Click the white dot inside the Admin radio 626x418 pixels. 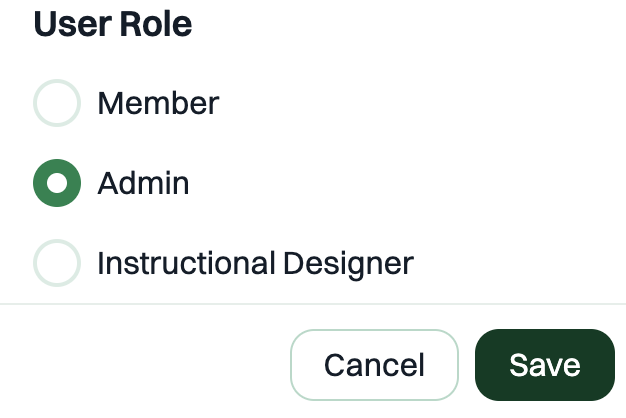click(57, 183)
